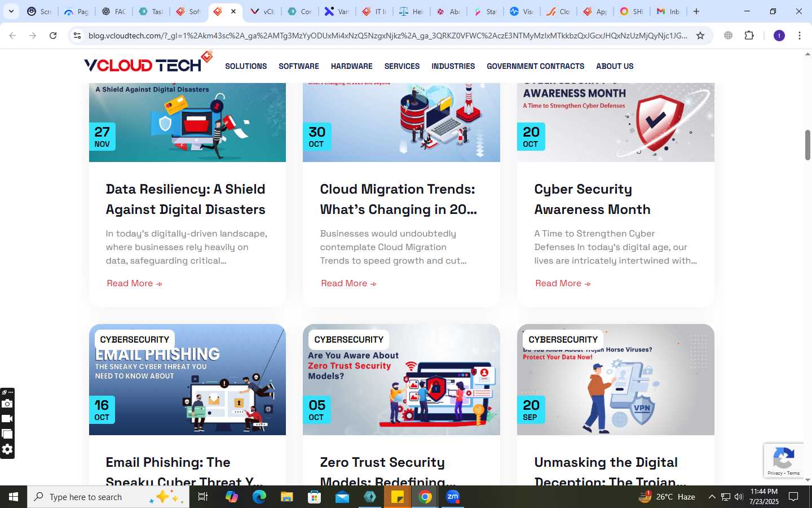
Task: Read More on Cyber Security Awareness Month
Action: (563, 283)
